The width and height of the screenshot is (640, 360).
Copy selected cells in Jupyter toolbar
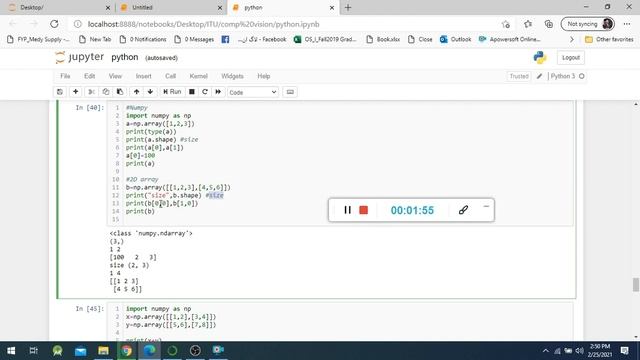coord(106,92)
